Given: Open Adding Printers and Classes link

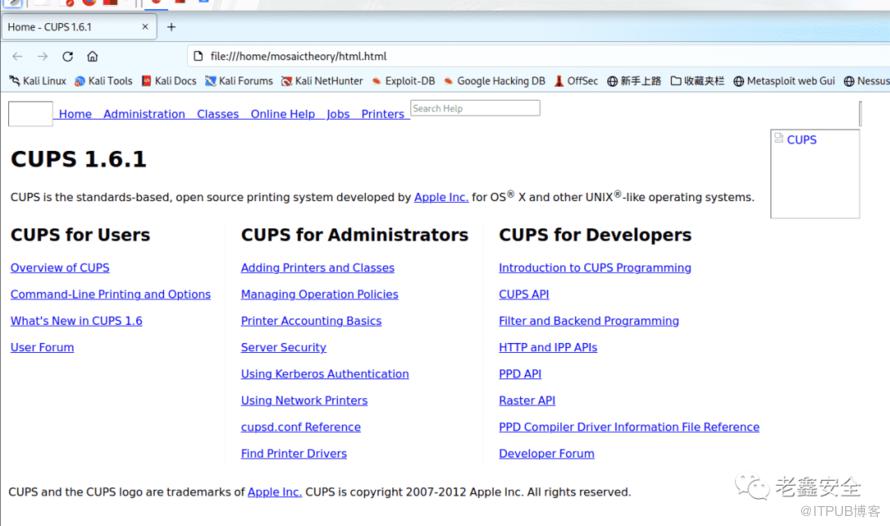Looking at the screenshot, I should [317, 268].
